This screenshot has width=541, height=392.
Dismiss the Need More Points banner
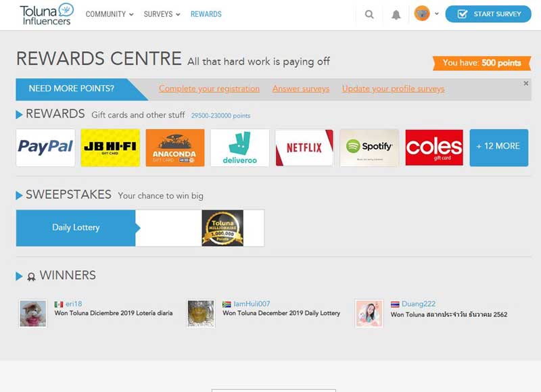[x=526, y=83]
